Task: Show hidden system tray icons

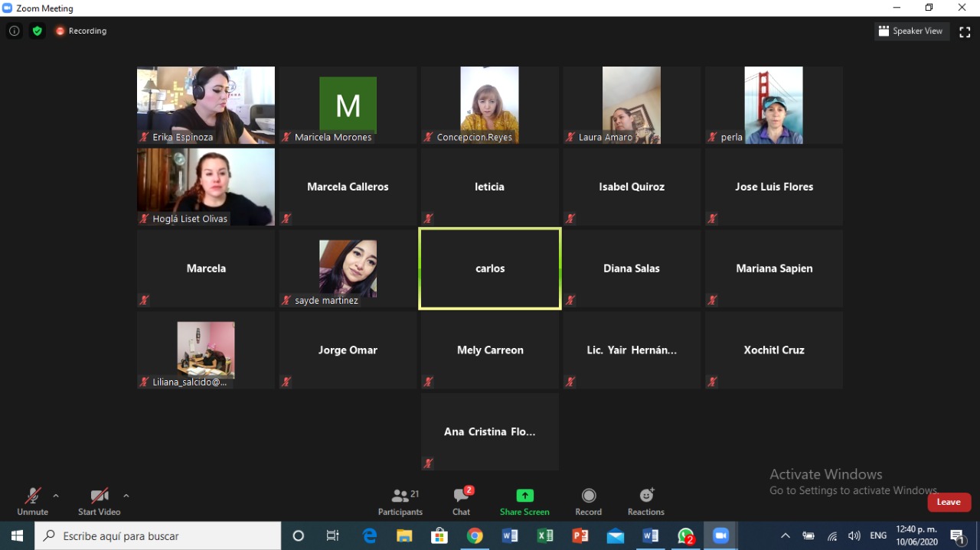Action: [785, 536]
